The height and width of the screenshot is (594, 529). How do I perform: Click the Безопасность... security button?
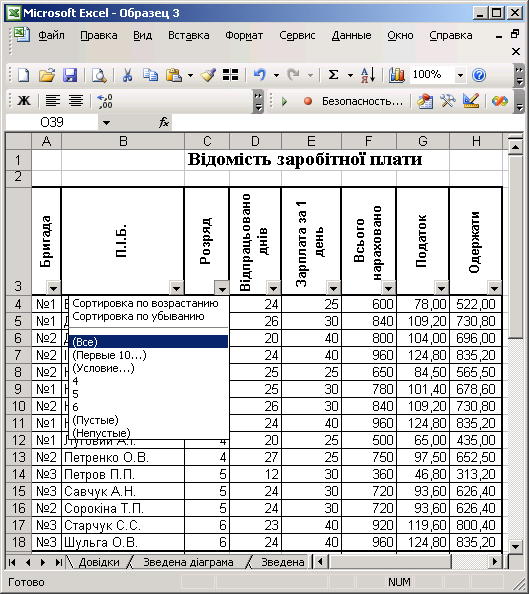pyautogui.click(x=362, y=101)
